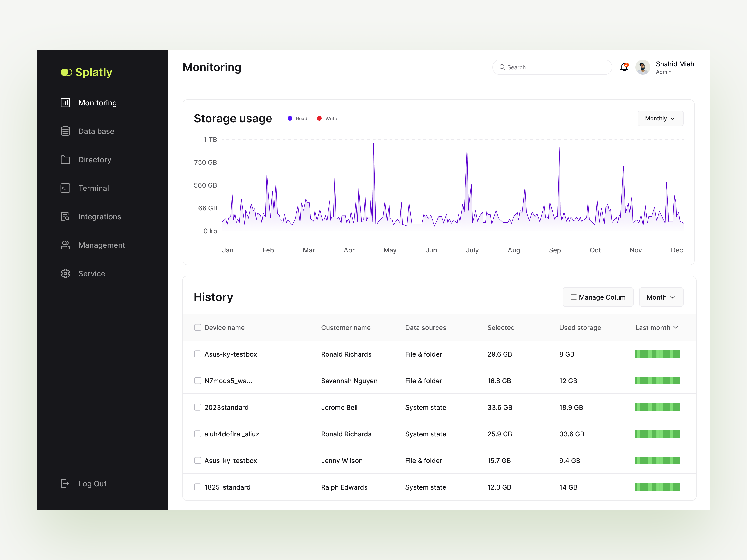
Task: Switch to the Monitoring section
Action: pyautogui.click(x=97, y=103)
